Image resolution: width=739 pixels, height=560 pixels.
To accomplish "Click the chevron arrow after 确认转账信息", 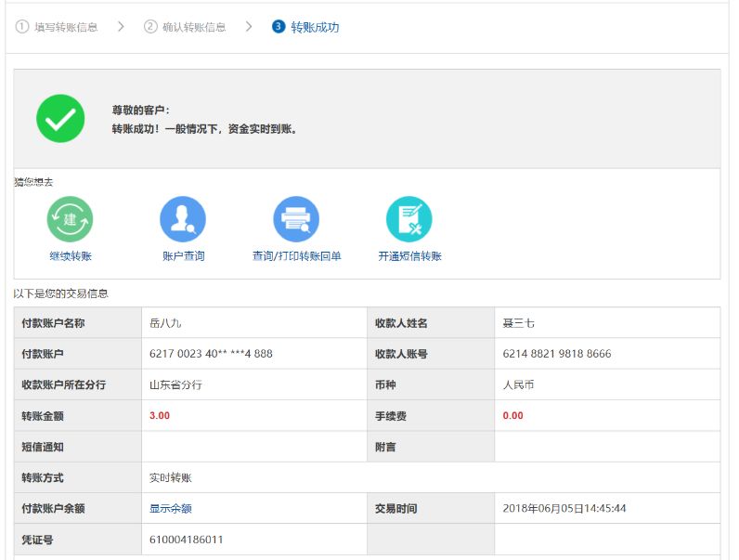I will (x=249, y=27).
